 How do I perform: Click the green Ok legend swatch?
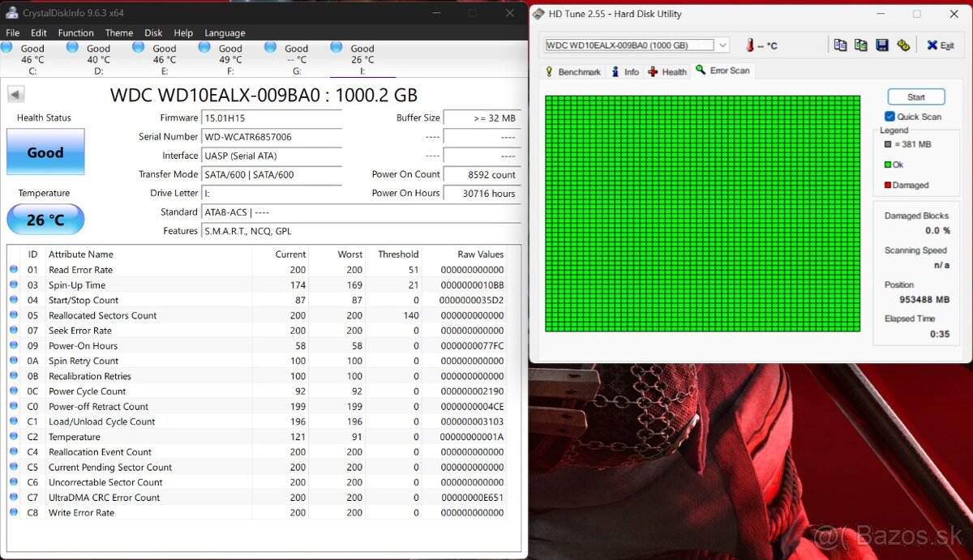tap(888, 165)
